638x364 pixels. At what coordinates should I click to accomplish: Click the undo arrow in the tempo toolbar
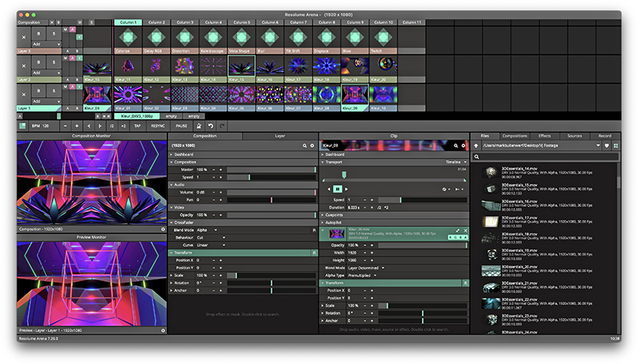pyautogui.click(x=211, y=126)
